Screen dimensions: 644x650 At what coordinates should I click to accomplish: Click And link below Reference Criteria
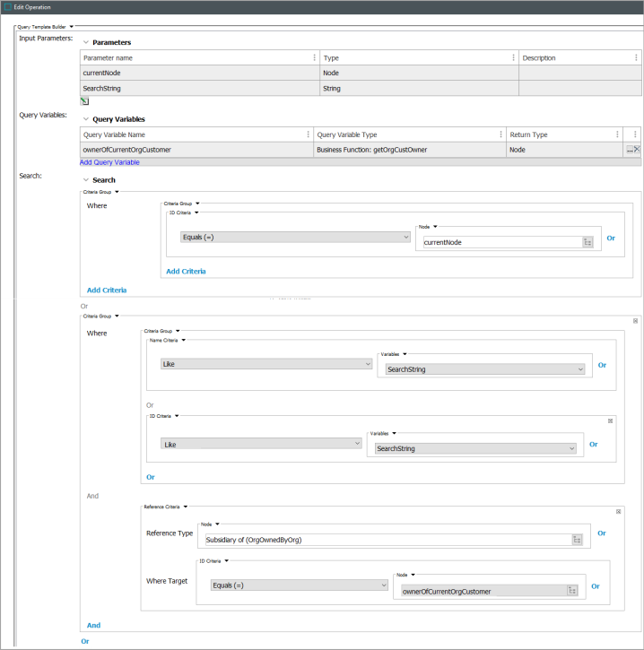click(93, 625)
